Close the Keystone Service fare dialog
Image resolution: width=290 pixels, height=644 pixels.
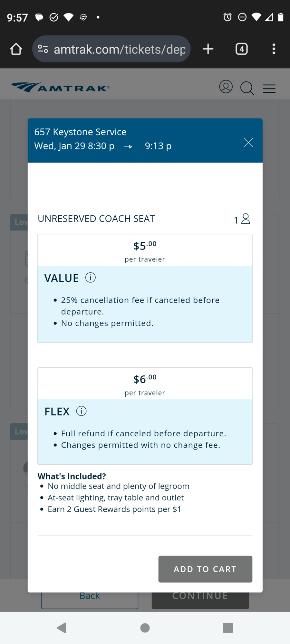click(248, 142)
